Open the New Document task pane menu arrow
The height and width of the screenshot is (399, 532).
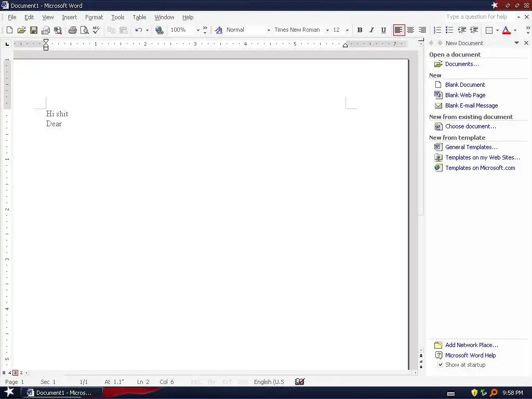[x=516, y=43]
